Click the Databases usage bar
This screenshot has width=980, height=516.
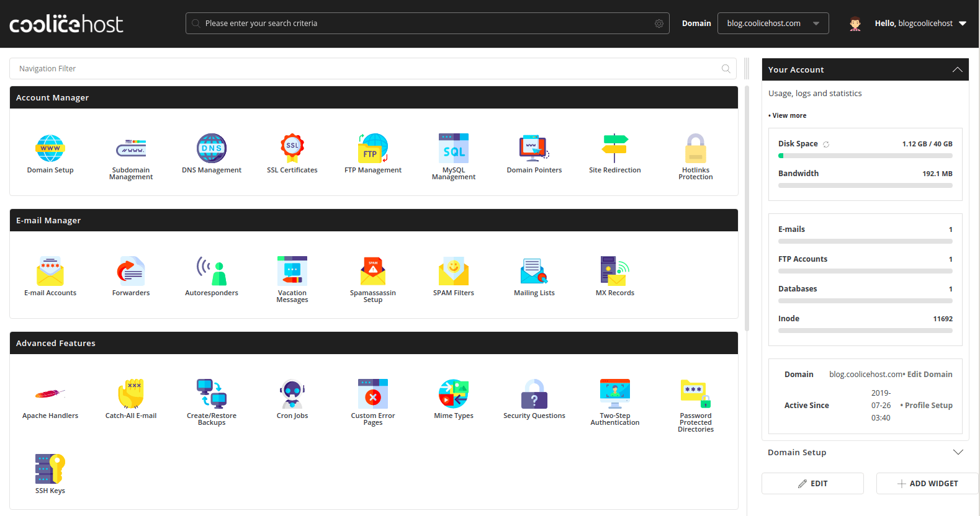pos(865,301)
